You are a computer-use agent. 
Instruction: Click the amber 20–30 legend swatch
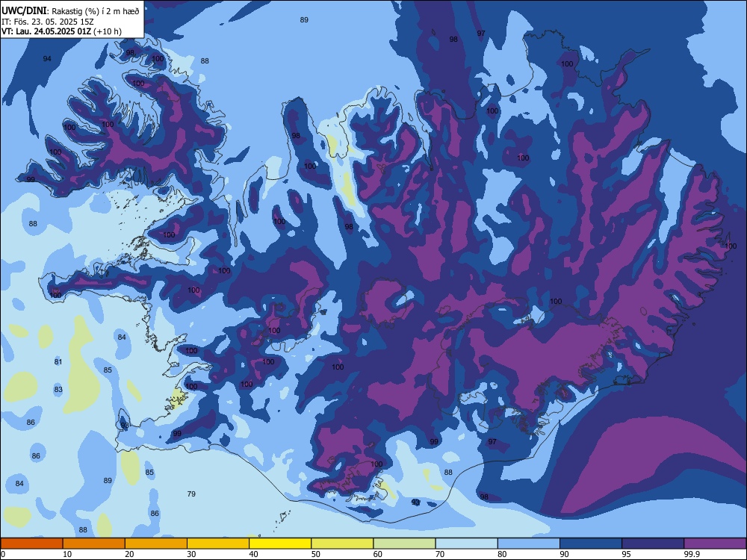[x=156, y=544]
